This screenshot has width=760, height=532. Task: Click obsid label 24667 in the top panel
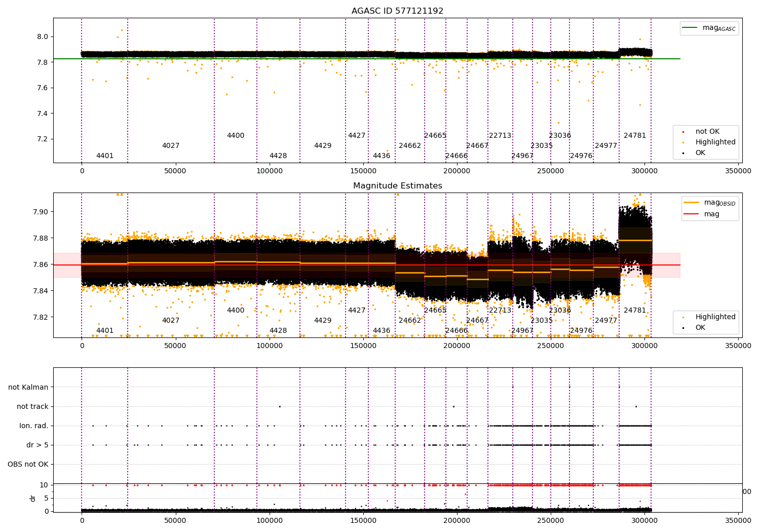coord(477,146)
